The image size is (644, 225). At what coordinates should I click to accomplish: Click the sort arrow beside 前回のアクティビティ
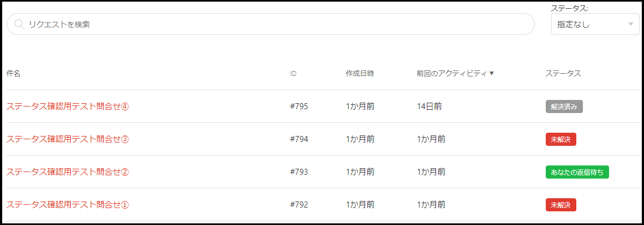click(492, 74)
